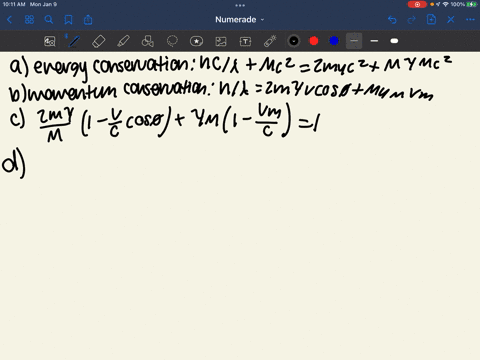Tap the handwritten 'energy conservation' line
The height and width of the screenshot is (360, 480).
[x=230, y=67]
